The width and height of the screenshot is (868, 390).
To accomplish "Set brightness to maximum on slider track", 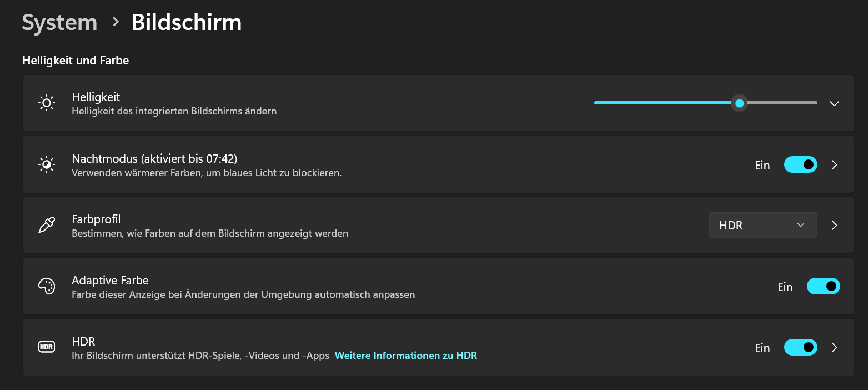I will click(x=816, y=103).
